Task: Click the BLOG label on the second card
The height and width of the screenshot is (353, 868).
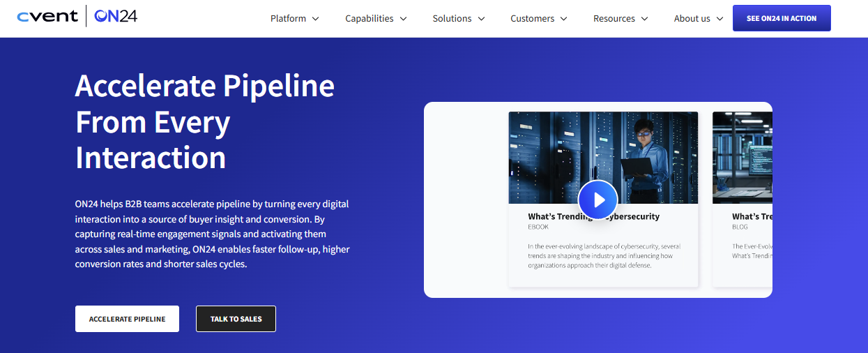Action: click(x=740, y=227)
